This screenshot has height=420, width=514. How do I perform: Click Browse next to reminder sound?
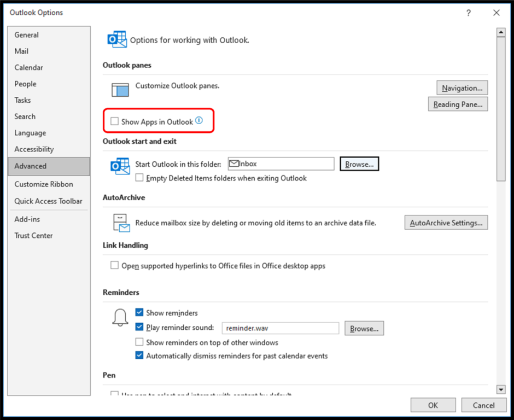coord(364,328)
